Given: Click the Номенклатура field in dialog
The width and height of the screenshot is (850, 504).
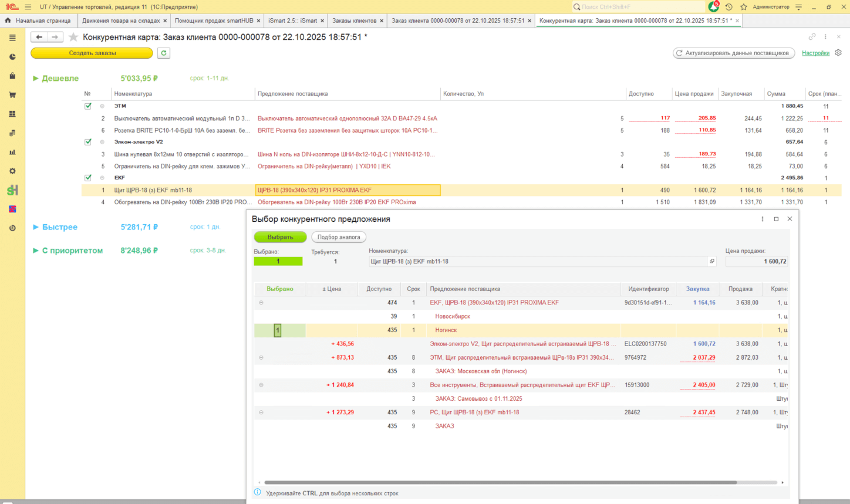Looking at the screenshot, I should pos(537,262).
